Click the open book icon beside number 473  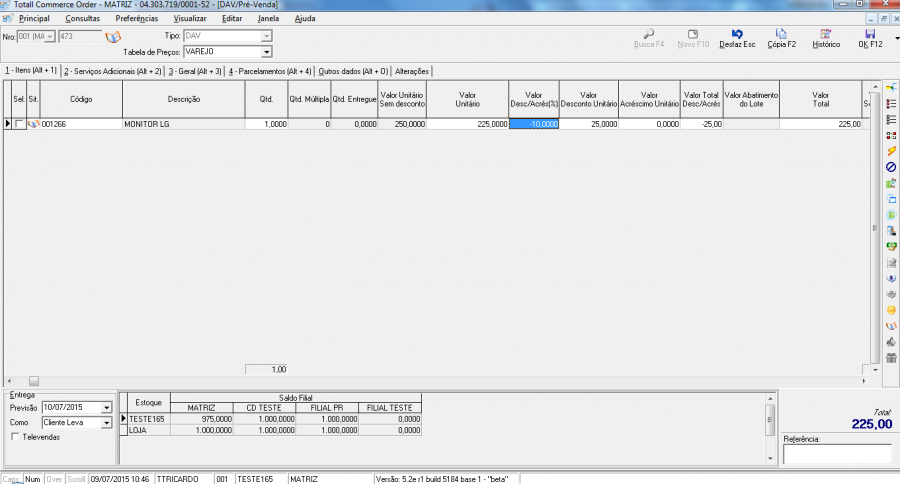click(113, 37)
